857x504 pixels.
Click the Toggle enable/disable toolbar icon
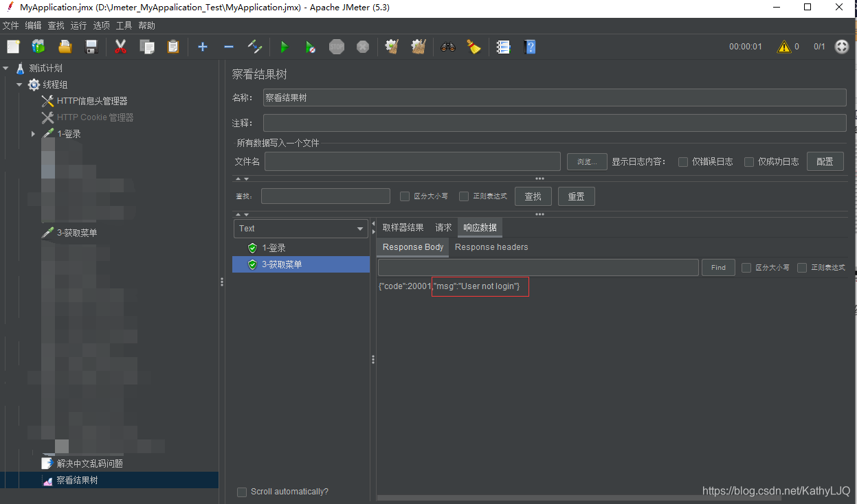(255, 47)
